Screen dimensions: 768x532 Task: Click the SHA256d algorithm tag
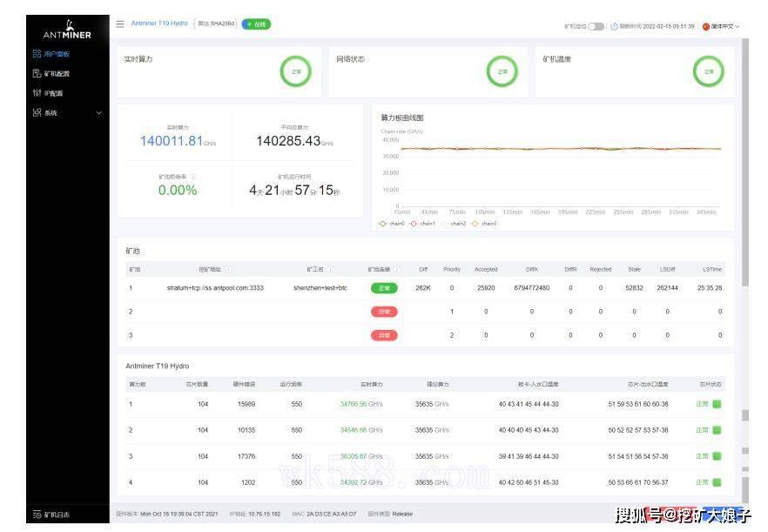[x=216, y=24]
